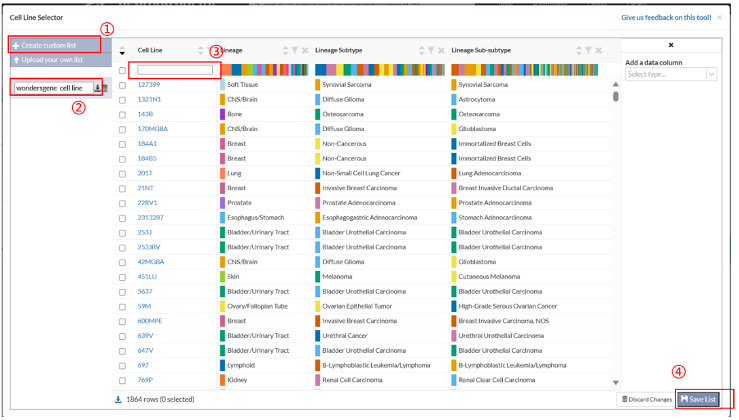
Task: Open cell line 1321N1 link
Action: pyautogui.click(x=149, y=99)
